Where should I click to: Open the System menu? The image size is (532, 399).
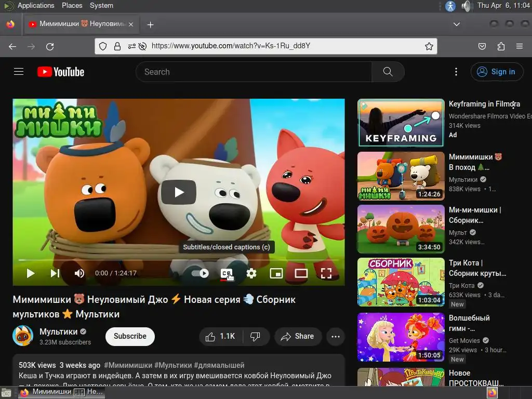101,5
